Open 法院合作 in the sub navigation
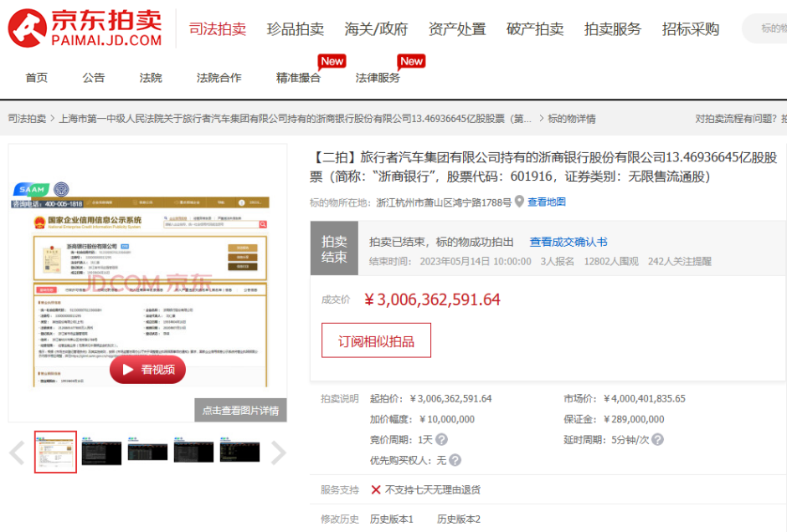The width and height of the screenshot is (787, 532). pyautogui.click(x=219, y=78)
